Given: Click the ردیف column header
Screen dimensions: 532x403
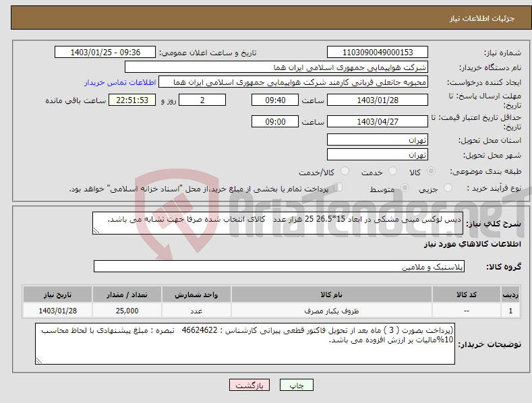Looking at the screenshot, I should (510, 294).
